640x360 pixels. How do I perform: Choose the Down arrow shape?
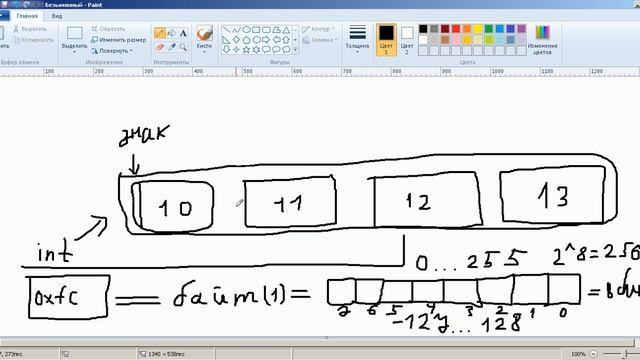tap(227, 49)
